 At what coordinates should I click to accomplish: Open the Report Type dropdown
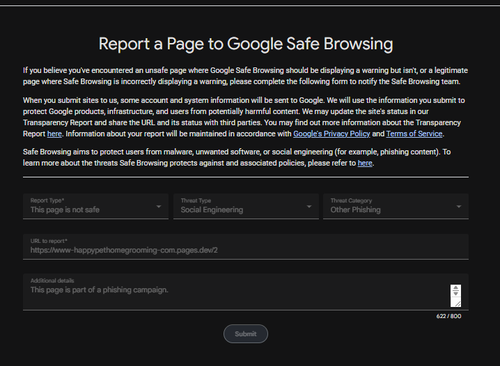tap(96, 206)
